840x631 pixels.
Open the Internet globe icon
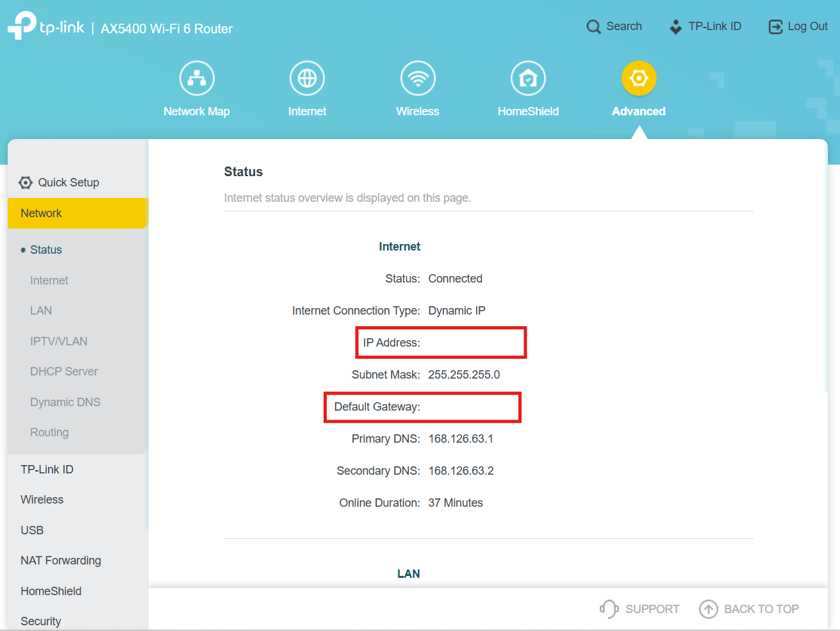click(307, 79)
